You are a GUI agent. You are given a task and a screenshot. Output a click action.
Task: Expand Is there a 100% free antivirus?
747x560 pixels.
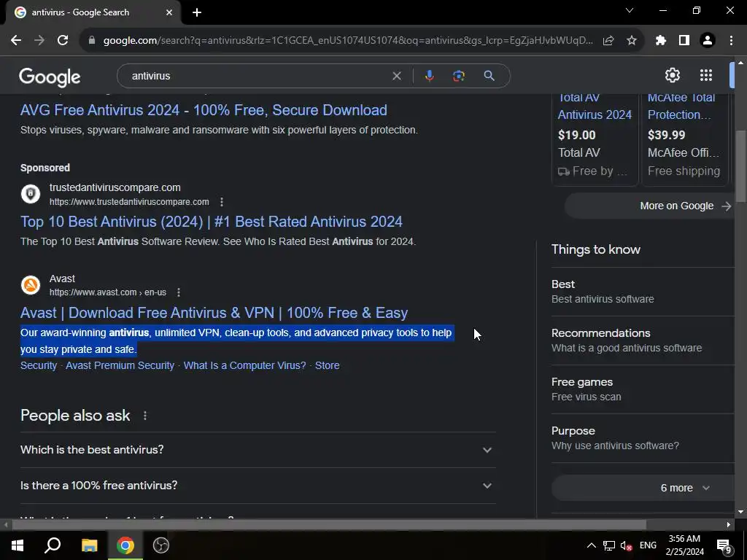coord(258,485)
